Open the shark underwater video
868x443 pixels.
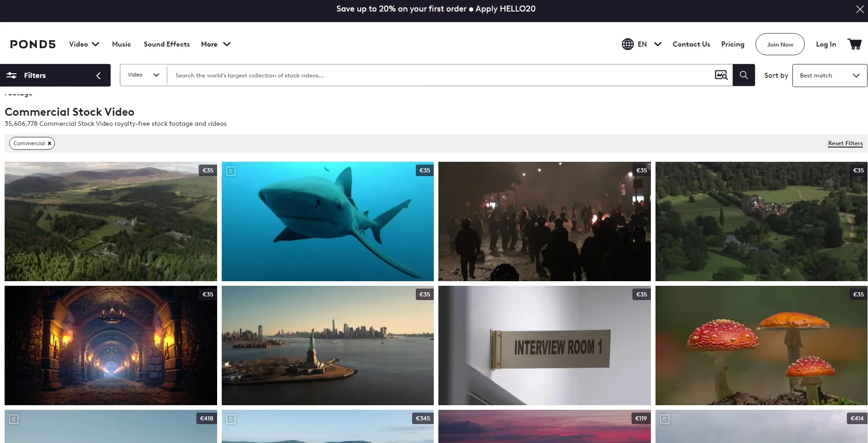point(328,221)
